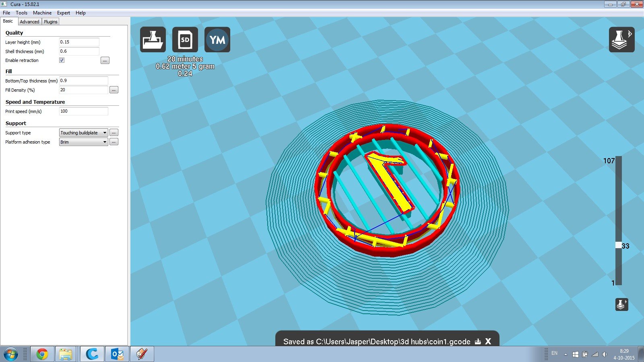This screenshot has height=362, width=644.
Task: Open Support type ellipsis settings button
Action: (114, 133)
